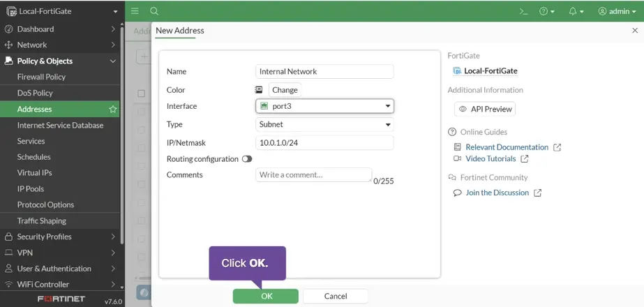Click the User & Authentication person icon
The width and height of the screenshot is (644, 307).
click(8, 269)
